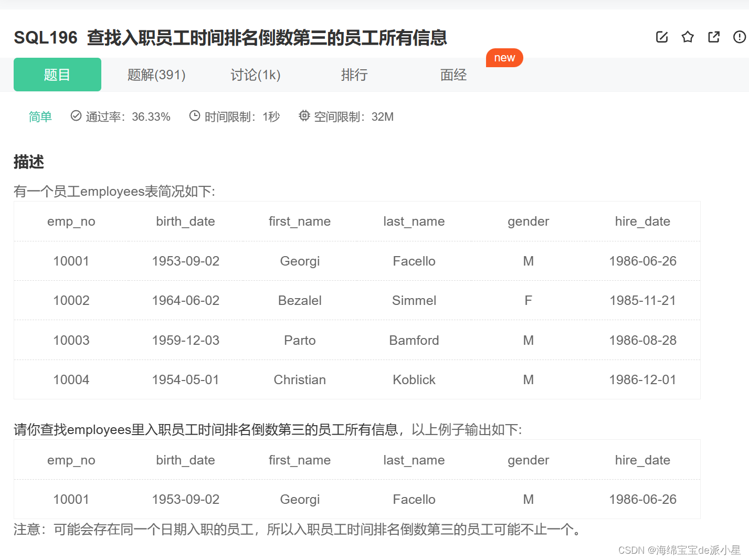Click hire date 1985-11-21
The height and width of the screenshot is (560, 749).
coord(642,301)
